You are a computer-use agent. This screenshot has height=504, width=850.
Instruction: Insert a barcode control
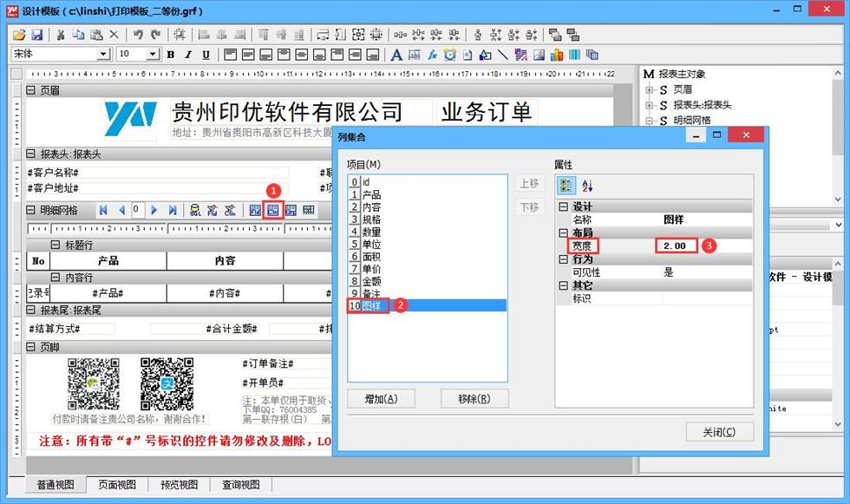(x=574, y=55)
